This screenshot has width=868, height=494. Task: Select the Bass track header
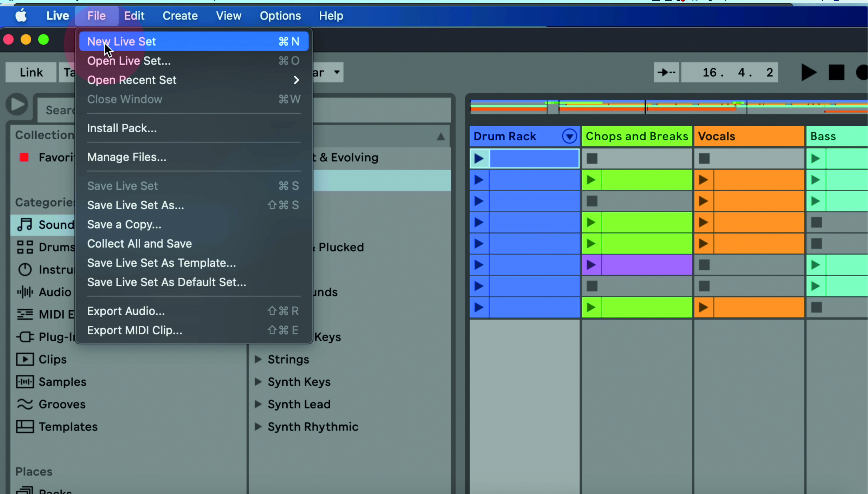837,136
